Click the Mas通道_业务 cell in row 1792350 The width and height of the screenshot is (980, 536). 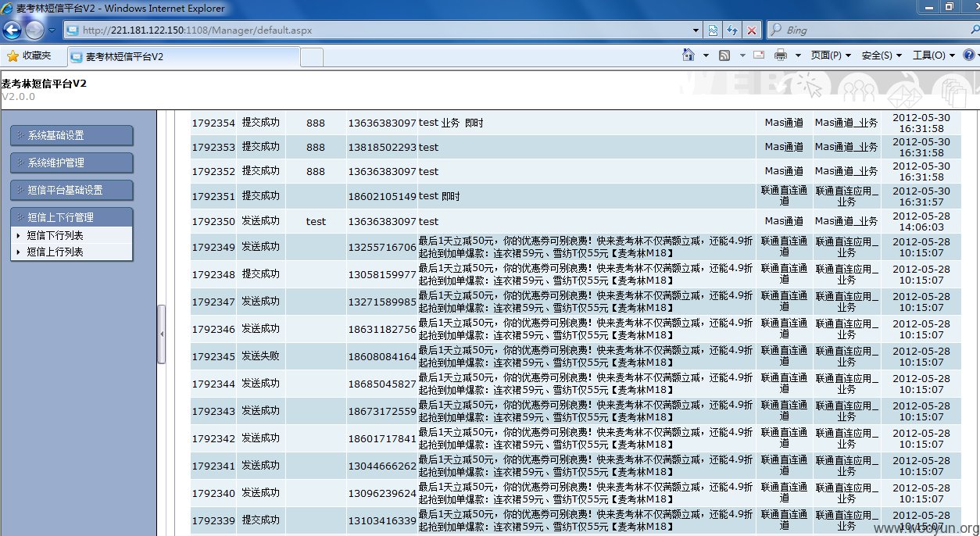click(x=846, y=221)
